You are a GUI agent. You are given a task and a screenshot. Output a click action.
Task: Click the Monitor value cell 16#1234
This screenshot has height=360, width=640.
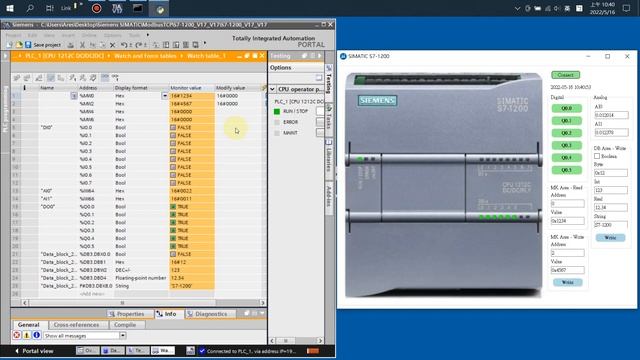pyautogui.click(x=191, y=96)
